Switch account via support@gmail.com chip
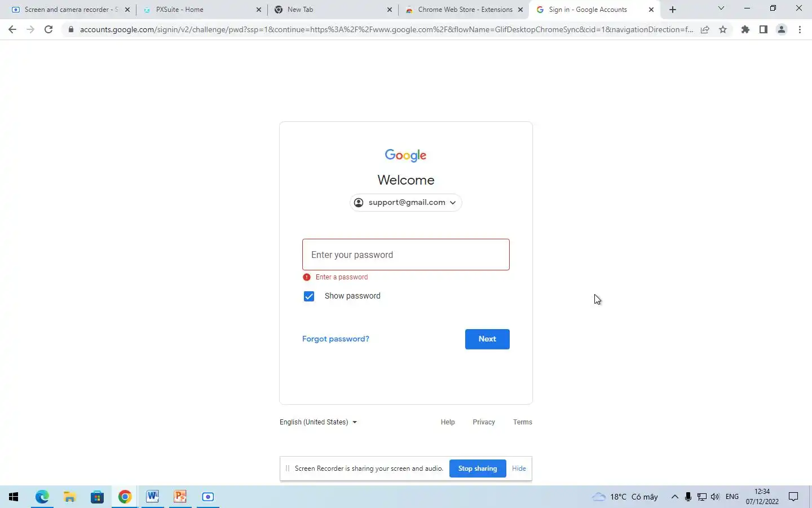This screenshot has width=812, height=508. [x=406, y=203]
